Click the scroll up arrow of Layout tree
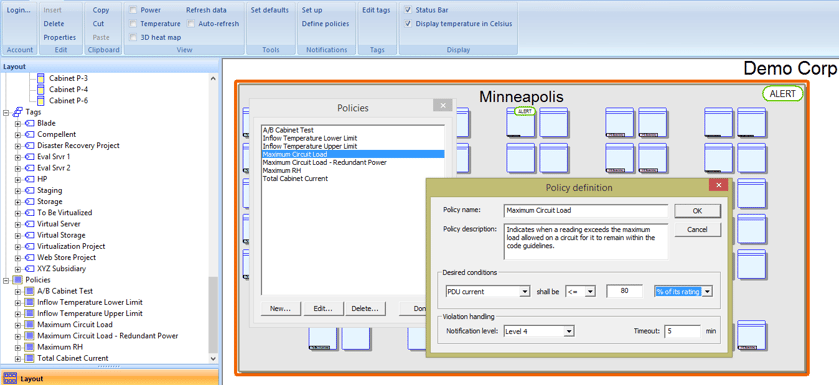Viewport: 839px width, 385px height. pos(213,78)
